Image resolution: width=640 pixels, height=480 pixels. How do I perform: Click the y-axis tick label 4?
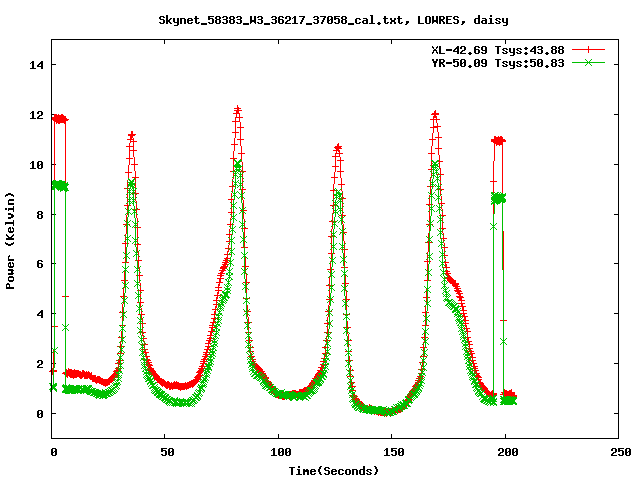[40, 314]
